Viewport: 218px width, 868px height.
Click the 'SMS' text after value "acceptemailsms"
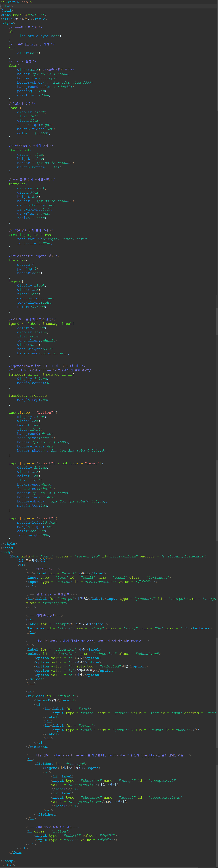109,802
